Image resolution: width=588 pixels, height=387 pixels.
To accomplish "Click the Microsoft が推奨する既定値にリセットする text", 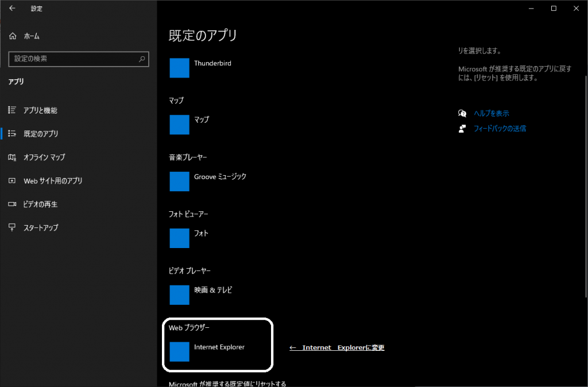I will [227, 384].
